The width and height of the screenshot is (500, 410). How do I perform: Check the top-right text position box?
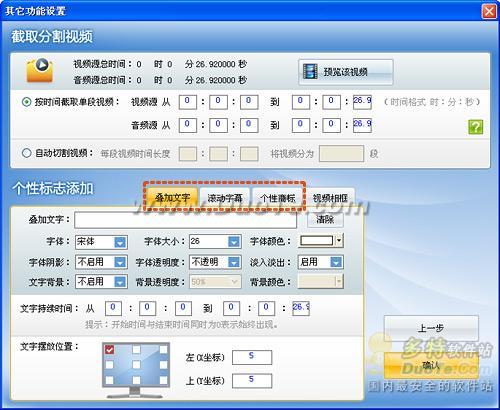163,350
